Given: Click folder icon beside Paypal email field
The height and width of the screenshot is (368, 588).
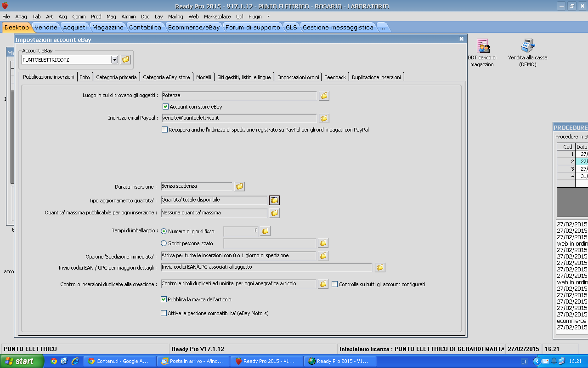Looking at the screenshot, I should [x=324, y=118].
